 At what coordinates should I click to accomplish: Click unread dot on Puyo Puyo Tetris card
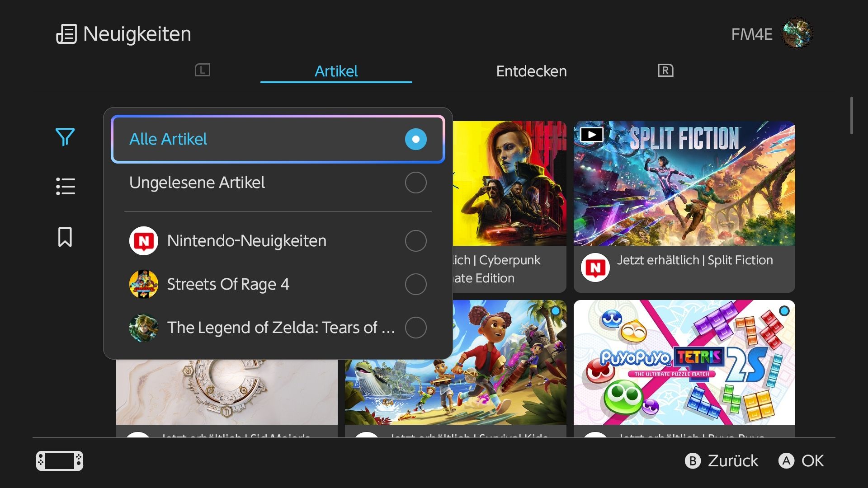pyautogui.click(x=784, y=311)
